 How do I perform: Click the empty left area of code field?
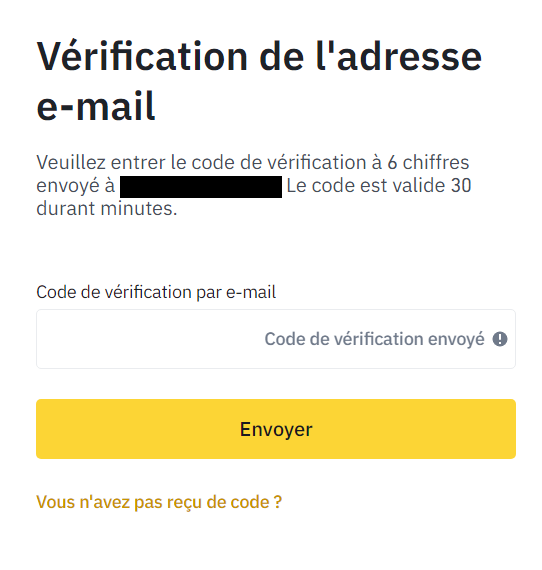tap(145, 339)
